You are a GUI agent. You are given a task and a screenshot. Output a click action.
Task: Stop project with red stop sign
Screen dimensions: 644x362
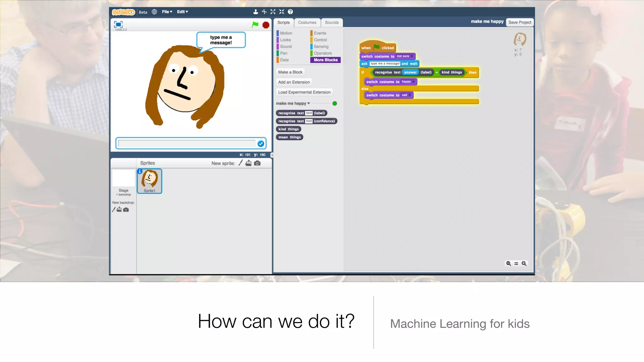pyautogui.click(x=266, y=25)
